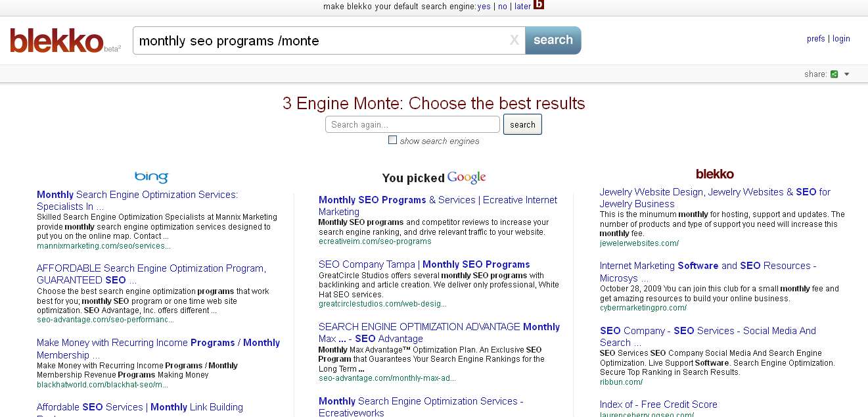The width and height of the screenshot is (868, 417).
Task: Clear the search query with the X icon
Action: click(x=514, y=41)
